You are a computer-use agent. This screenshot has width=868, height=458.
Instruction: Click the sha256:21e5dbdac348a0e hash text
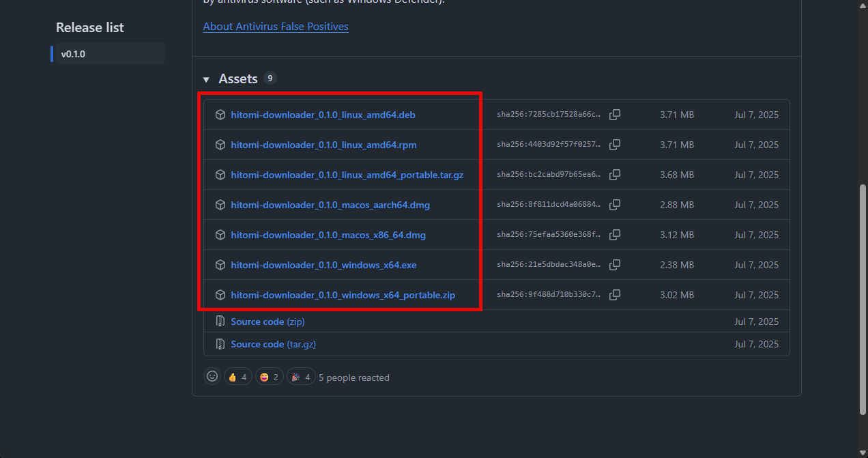(549, 265)
